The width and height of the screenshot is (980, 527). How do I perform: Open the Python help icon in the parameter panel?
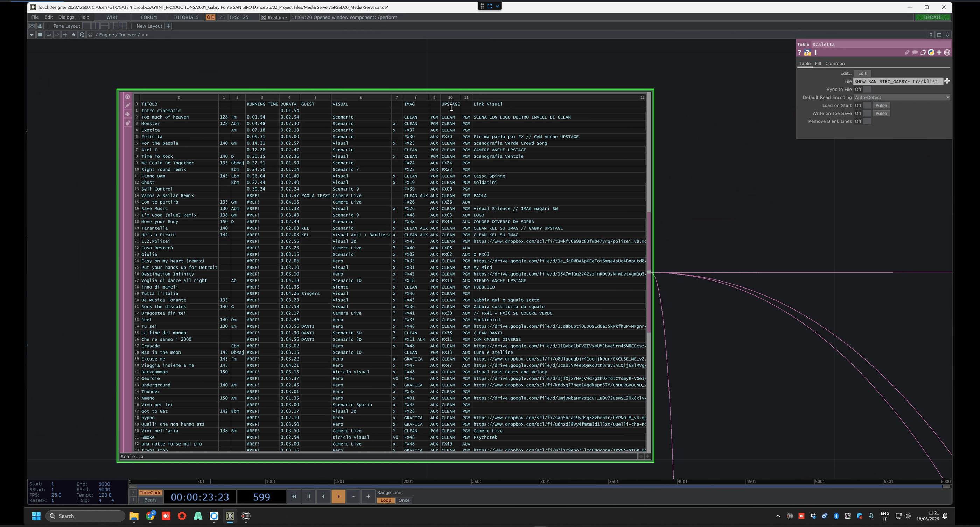pos(807,53)
